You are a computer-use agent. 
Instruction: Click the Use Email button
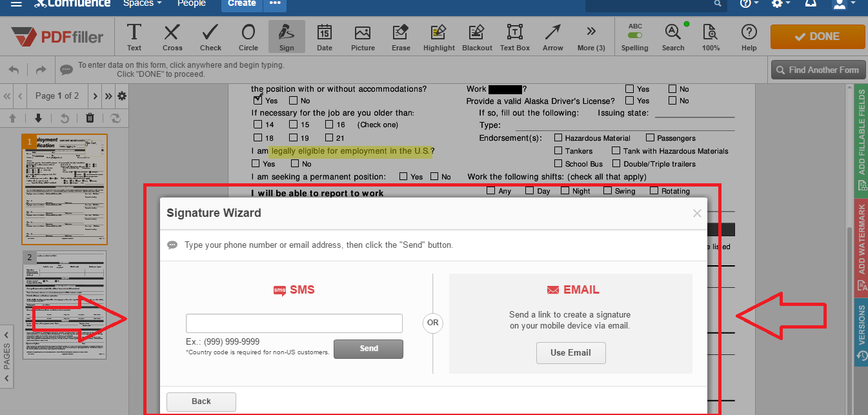[x=570, y=352]
